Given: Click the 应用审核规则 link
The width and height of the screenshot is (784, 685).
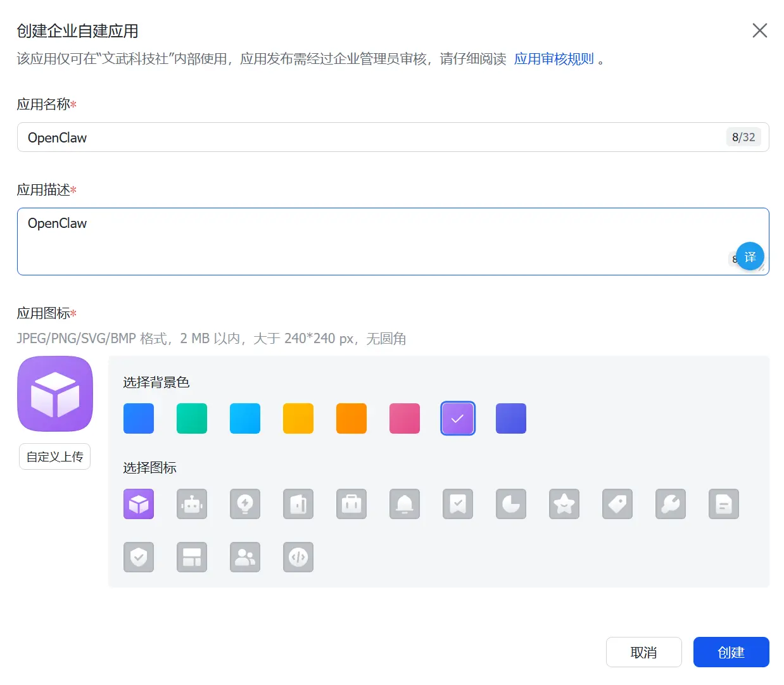Looking at the screenshot, I should [x=553, y=59].
